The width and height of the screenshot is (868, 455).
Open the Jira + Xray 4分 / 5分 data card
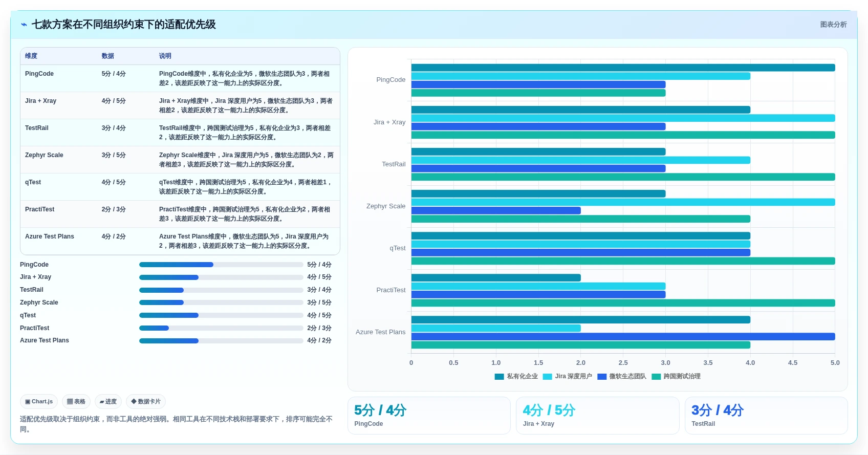(x=597, y=416)
